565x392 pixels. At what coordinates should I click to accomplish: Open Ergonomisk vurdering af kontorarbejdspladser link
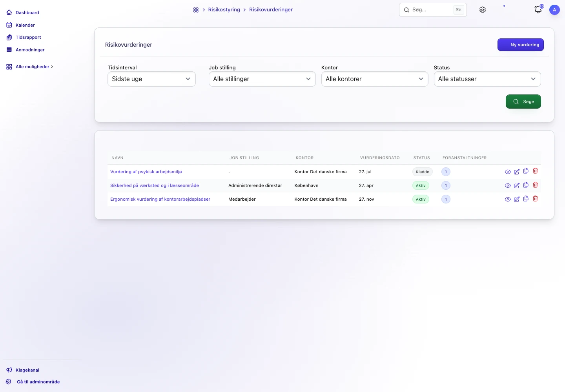click(160, 199)
